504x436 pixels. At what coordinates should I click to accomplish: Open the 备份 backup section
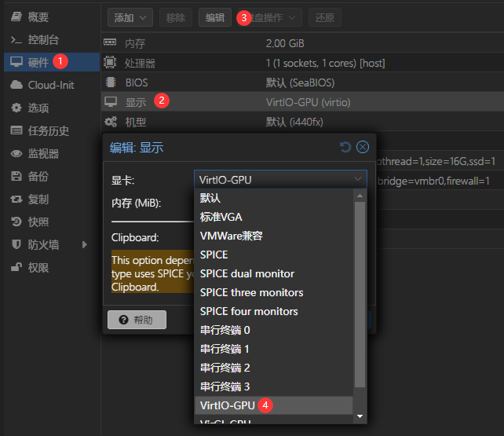pyautogui.click(x=38, y=176)
